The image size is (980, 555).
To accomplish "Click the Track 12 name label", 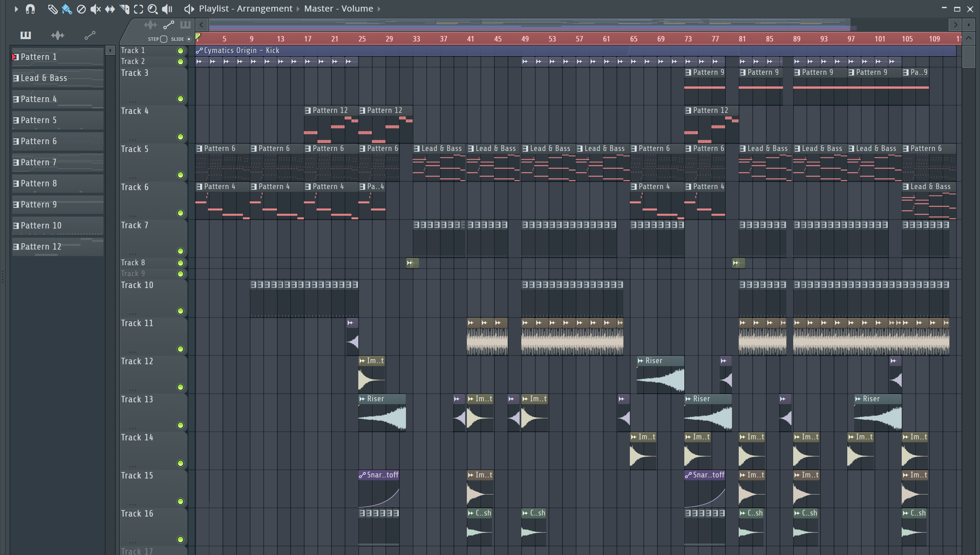I will [137, 361].
